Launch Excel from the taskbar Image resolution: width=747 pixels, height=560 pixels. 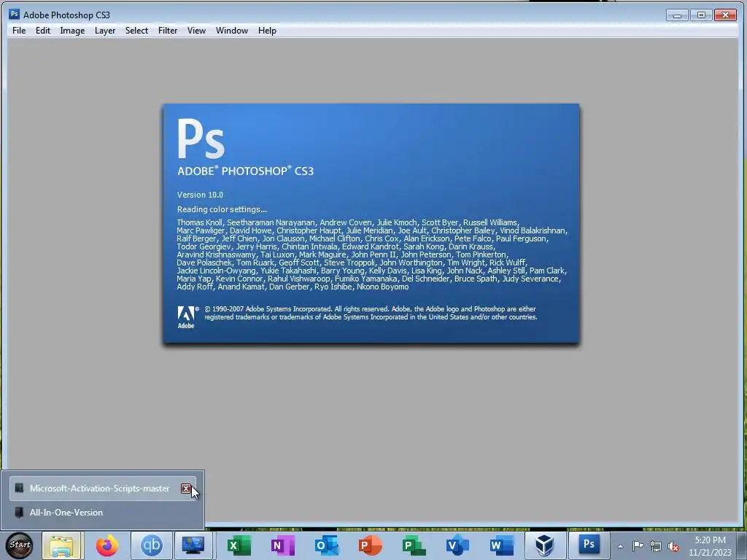pyautogui.click(x=239, y=545)
